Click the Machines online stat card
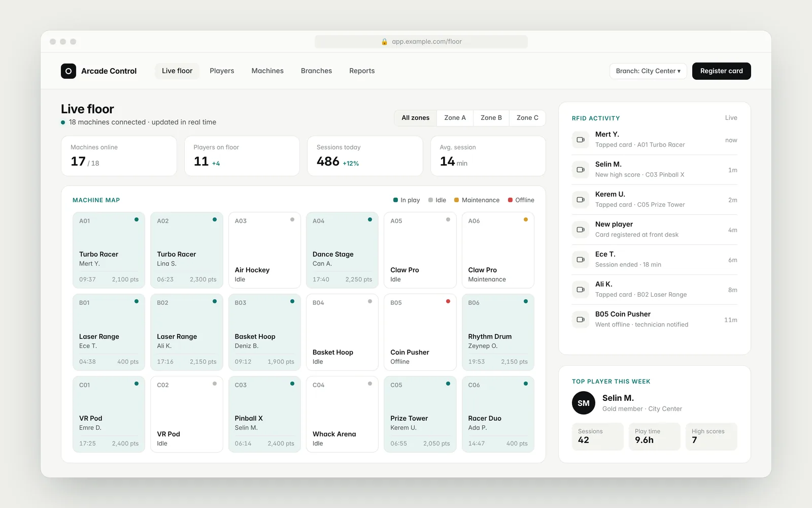Screen dimensions: 812x508 pyautogui.click(x=119, y=156)
